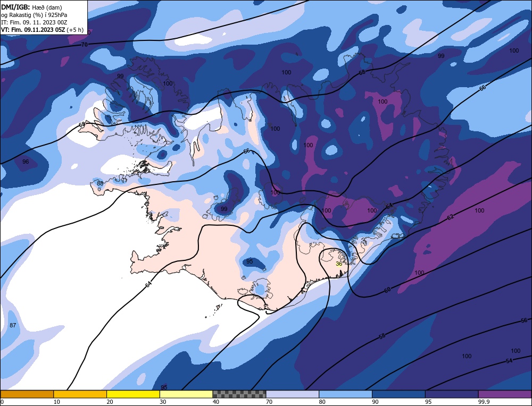Click the '54' contour line label
The image size is (532, 406).
tap(509, 361)
